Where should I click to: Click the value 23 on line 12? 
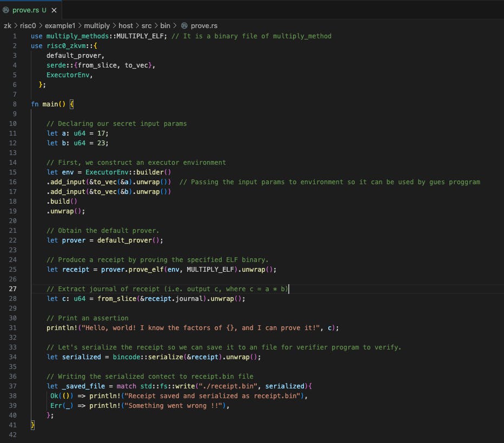(101, 143)
